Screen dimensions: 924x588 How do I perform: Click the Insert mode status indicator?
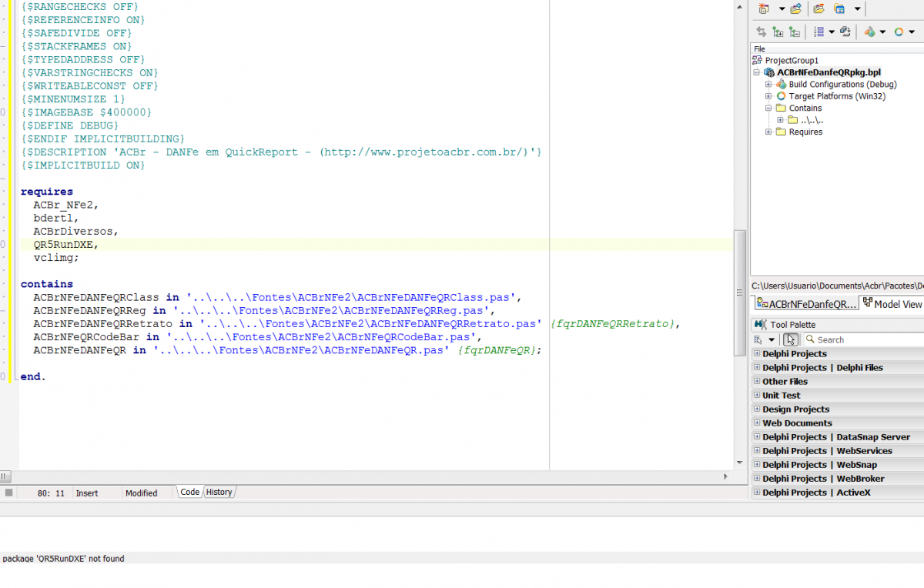coord(87,493)
